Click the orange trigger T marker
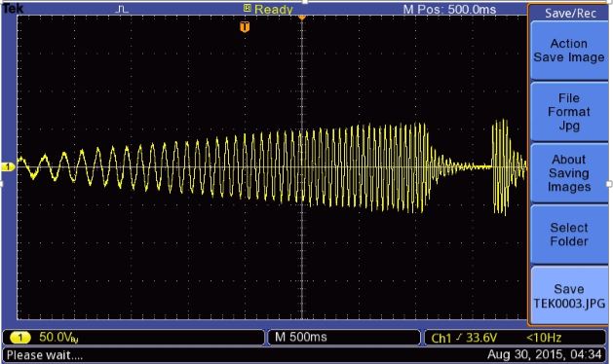Screen dimensions: 613x364 point(245,27)
